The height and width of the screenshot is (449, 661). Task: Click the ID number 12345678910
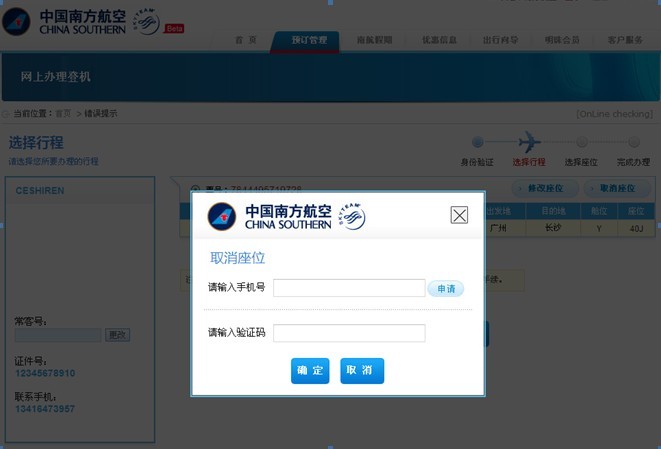45,373
